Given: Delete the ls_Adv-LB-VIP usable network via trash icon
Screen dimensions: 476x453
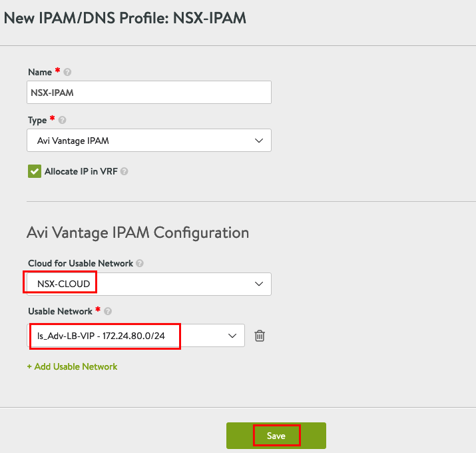Looking at the screenshot, I should [x=260, y=336].
